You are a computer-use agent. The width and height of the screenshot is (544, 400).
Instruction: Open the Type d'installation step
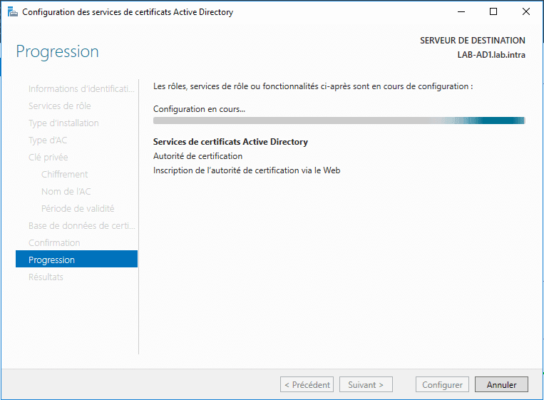[x=63, y=123]
